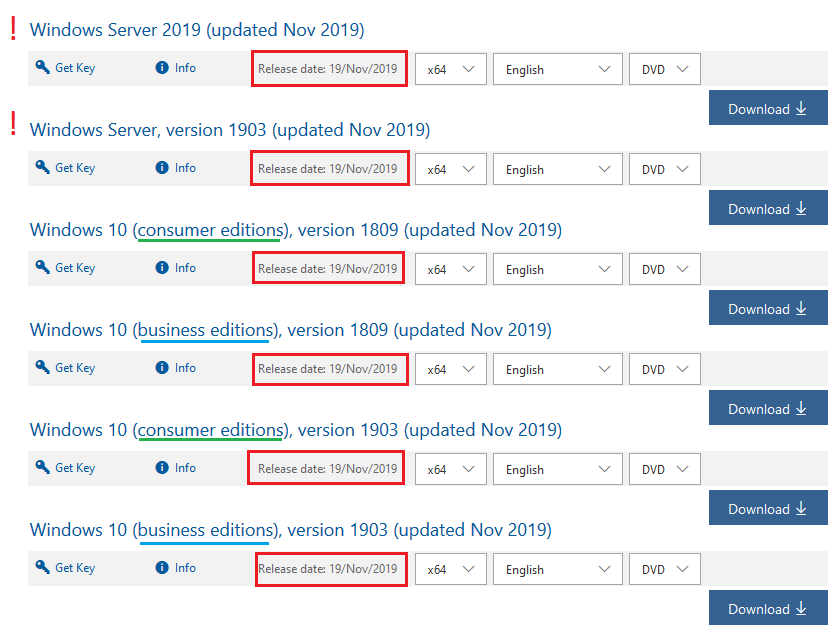837x638 pixels.
Task: Select Release date text for Windows Server, version 1903
Action: [328, 169]
